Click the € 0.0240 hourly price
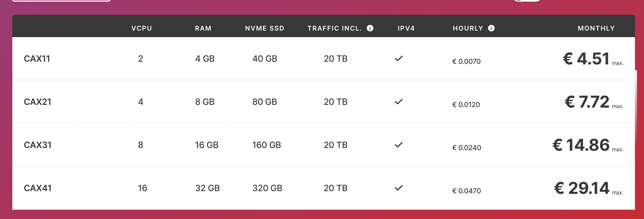The width and height of the screenshot is (644, 219). coord(467,148)
